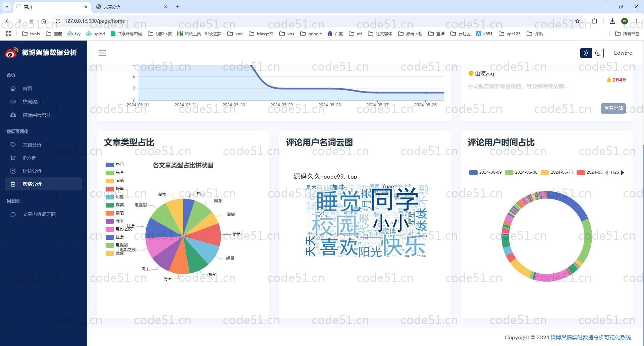644x346 pixels.
Task: Click the 文章内容词云图 chat bubble icon
Action: [x=13, y=214]
